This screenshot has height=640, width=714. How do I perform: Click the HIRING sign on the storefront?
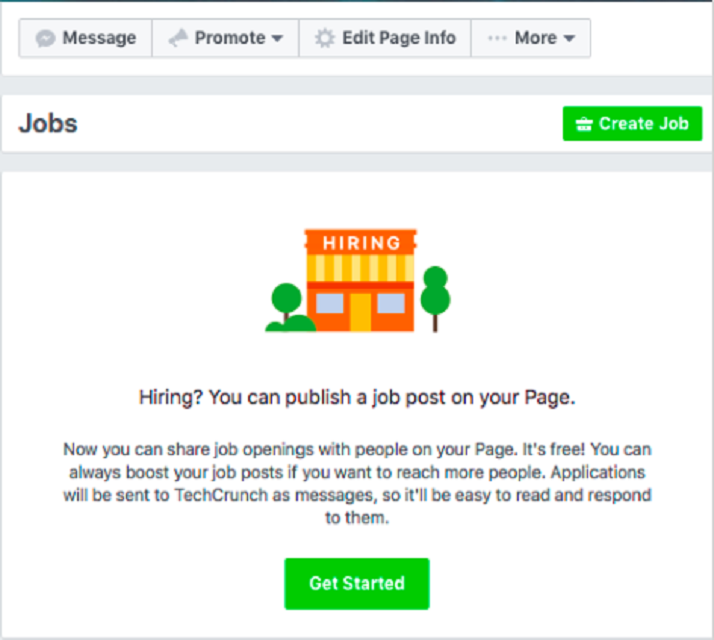pos(361,242)
